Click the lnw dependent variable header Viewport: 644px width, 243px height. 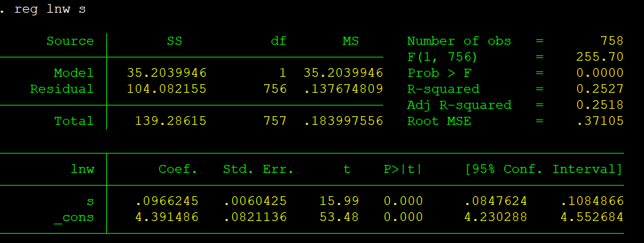pos(82,169)
